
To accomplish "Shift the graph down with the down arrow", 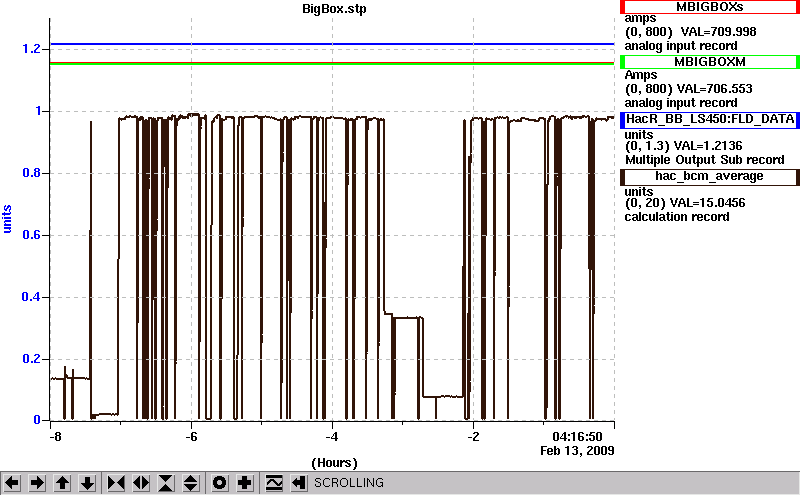I will click(88, 483).
